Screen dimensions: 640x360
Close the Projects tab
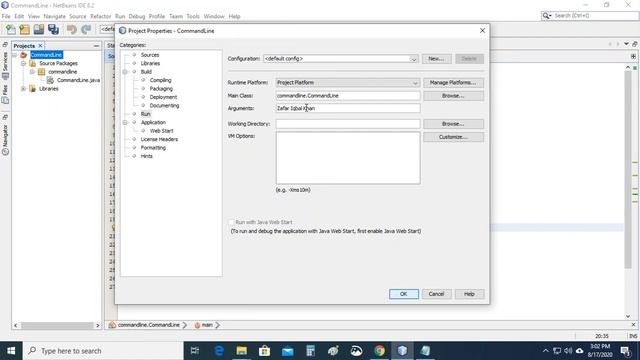coord(40,46)
